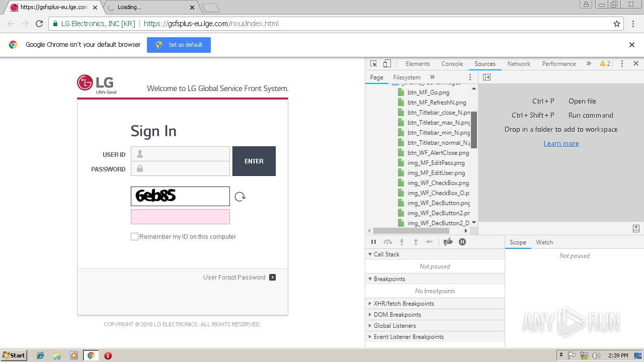Switch to the Network tab
The width and height of the screenshot is (644, 362).
click(x=519, y=64)
